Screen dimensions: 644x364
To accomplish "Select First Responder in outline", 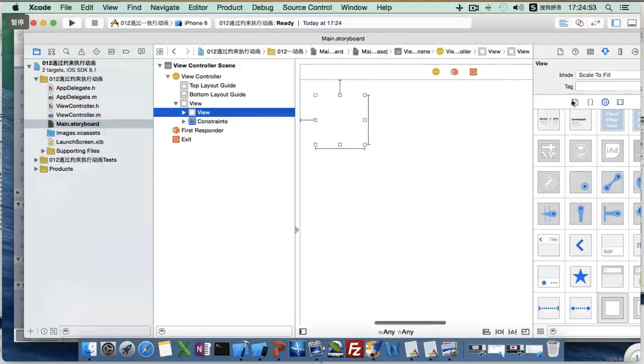I will pos(202,130).
